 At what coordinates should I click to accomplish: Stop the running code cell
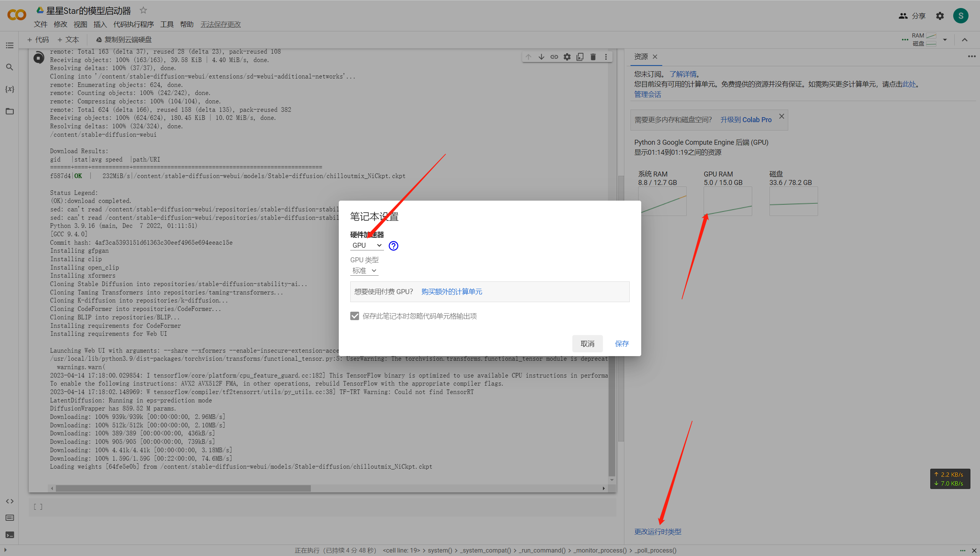(x=38, y=58)
